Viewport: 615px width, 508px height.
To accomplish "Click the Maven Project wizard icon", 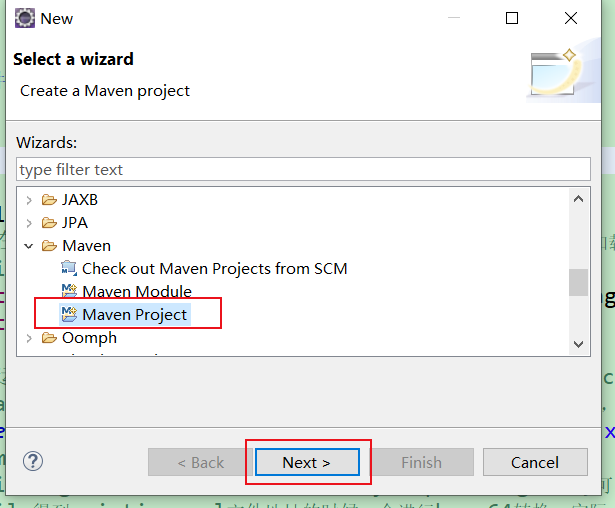I will point(68,315).
